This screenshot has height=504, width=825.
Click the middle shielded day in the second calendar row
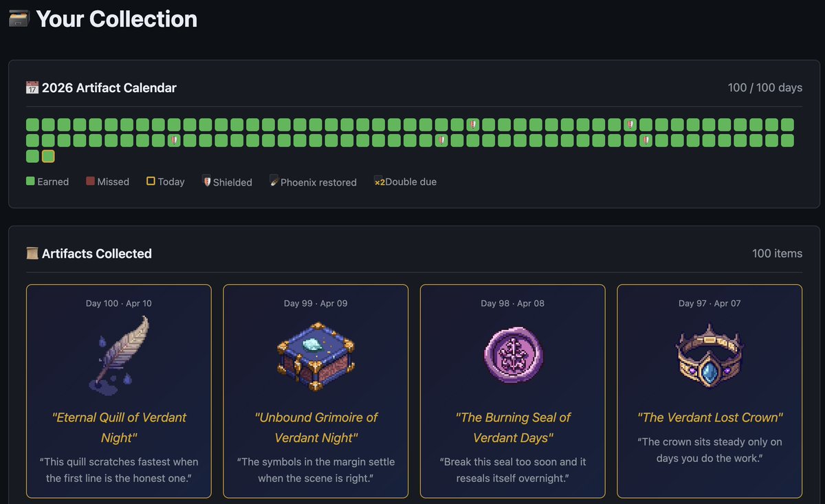point(441,140)
